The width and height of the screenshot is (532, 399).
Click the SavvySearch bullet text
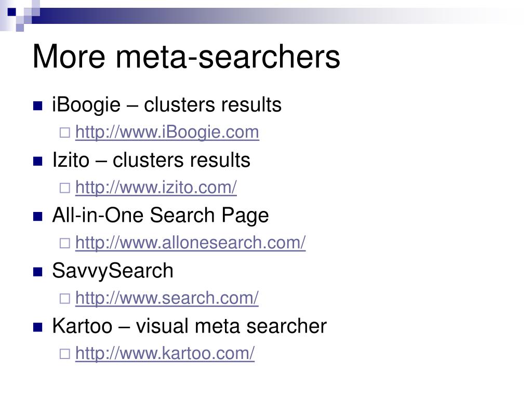click(113, 271)
